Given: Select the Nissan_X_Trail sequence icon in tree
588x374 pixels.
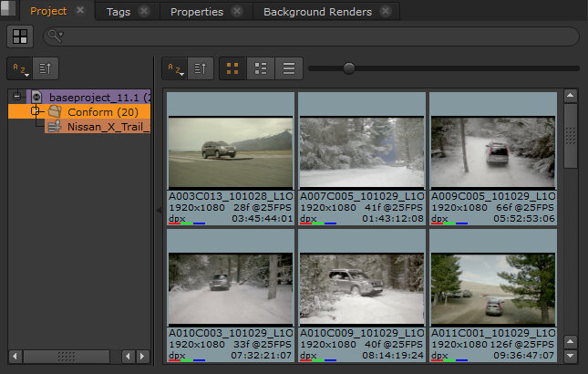Looking at the screenshot, I should click(55, 127).
